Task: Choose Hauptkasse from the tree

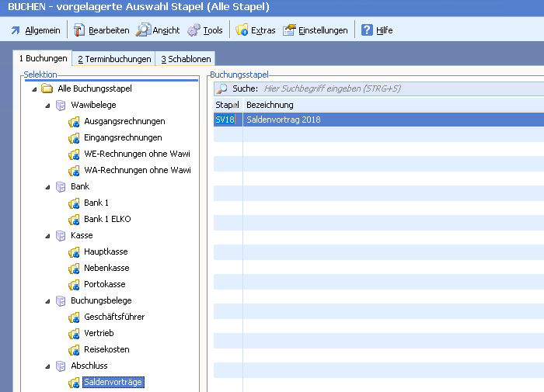Action: [x=106, y=252]
